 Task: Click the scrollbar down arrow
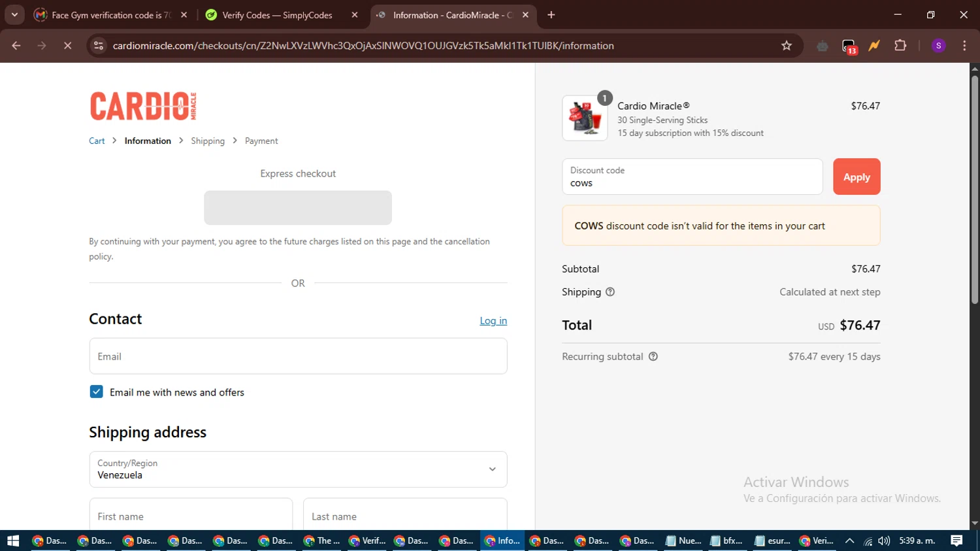pyautogui.click(x=975, y=524)
